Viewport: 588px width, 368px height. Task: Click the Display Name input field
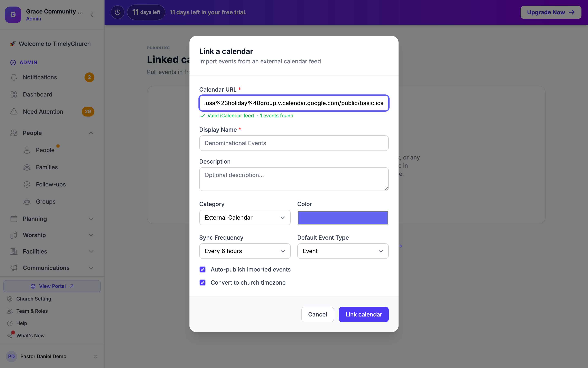(294, 143)
